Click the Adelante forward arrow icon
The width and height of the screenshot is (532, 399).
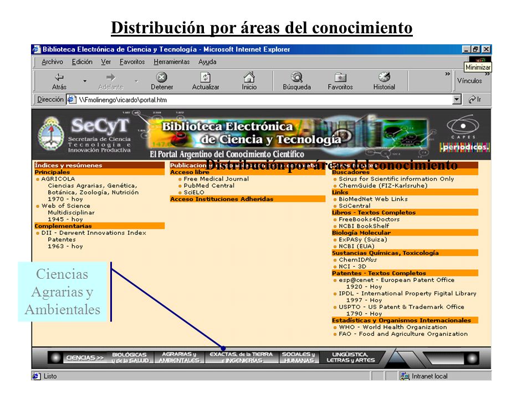[x=111, y=77]
